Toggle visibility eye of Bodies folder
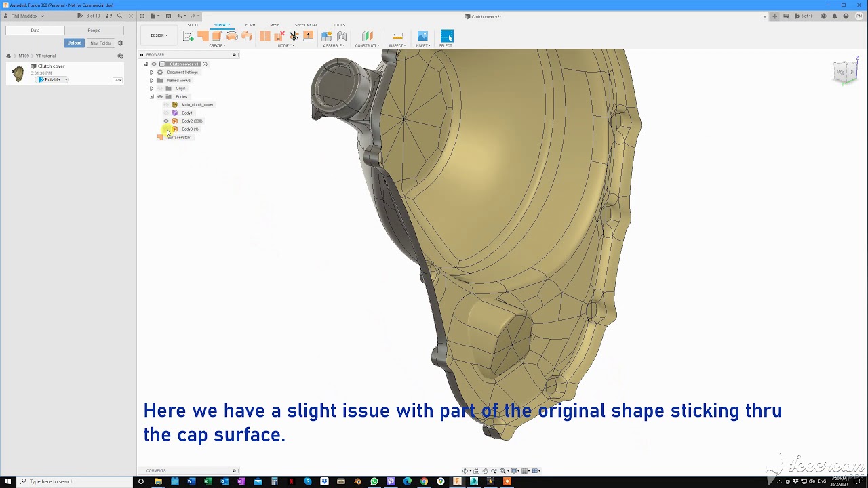The image size is (868, 488). [x=160, y=96]
